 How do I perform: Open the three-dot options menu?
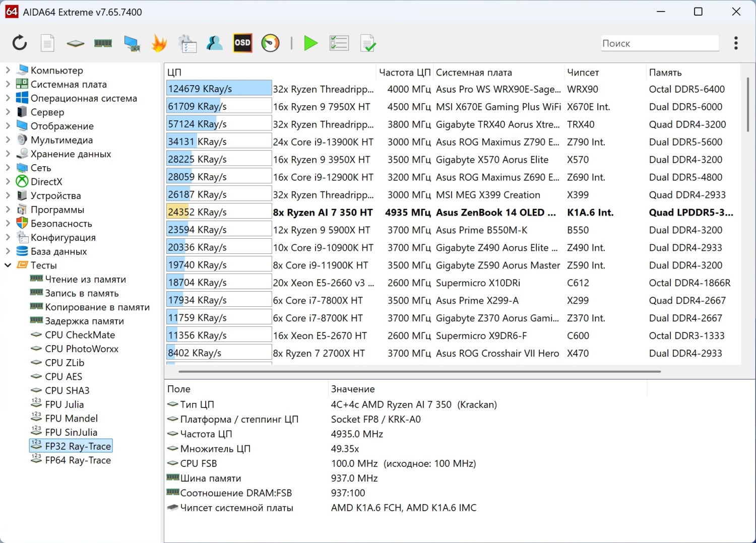coord(736,43)
